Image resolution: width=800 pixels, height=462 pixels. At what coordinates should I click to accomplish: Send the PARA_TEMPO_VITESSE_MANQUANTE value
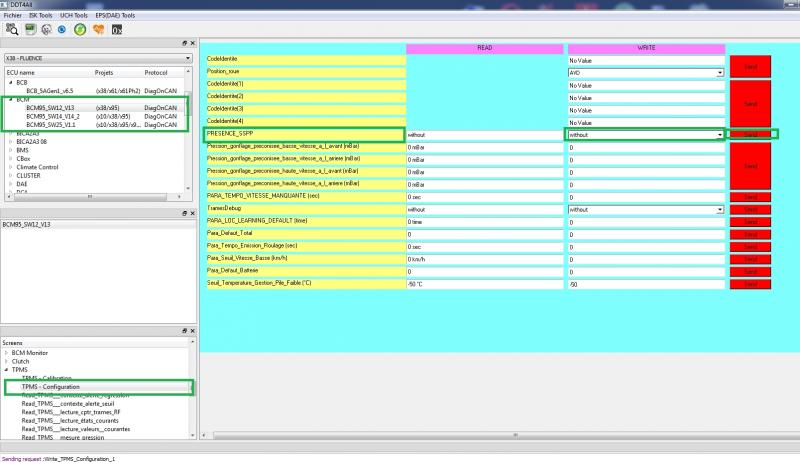[x=750, y=197]
